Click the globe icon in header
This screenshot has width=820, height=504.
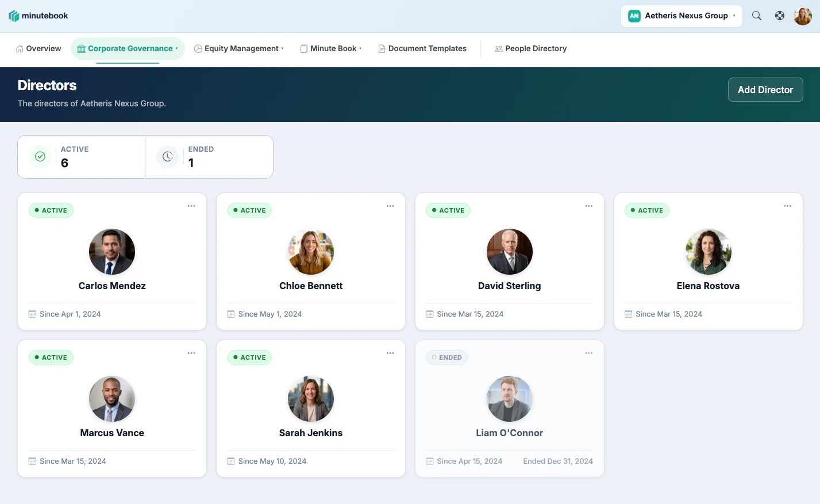pos(780,16)
